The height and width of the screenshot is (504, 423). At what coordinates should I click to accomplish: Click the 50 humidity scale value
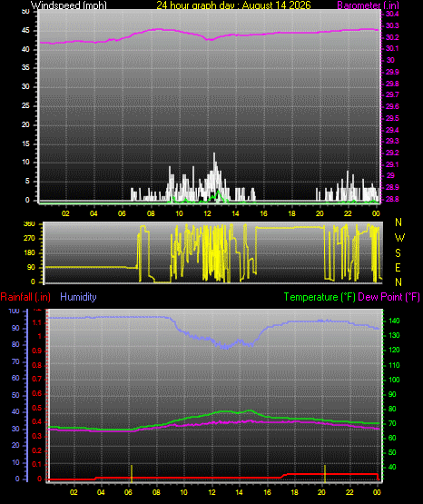(15, 395)
